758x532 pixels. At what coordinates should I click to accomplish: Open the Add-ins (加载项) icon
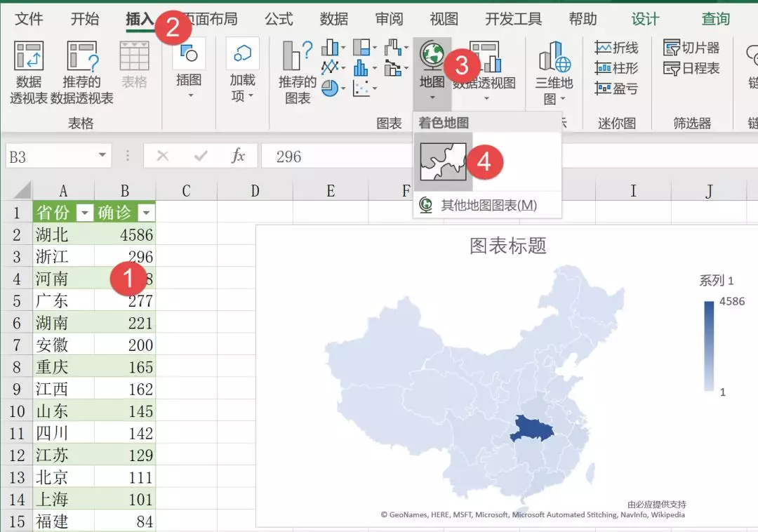(242, 53)
